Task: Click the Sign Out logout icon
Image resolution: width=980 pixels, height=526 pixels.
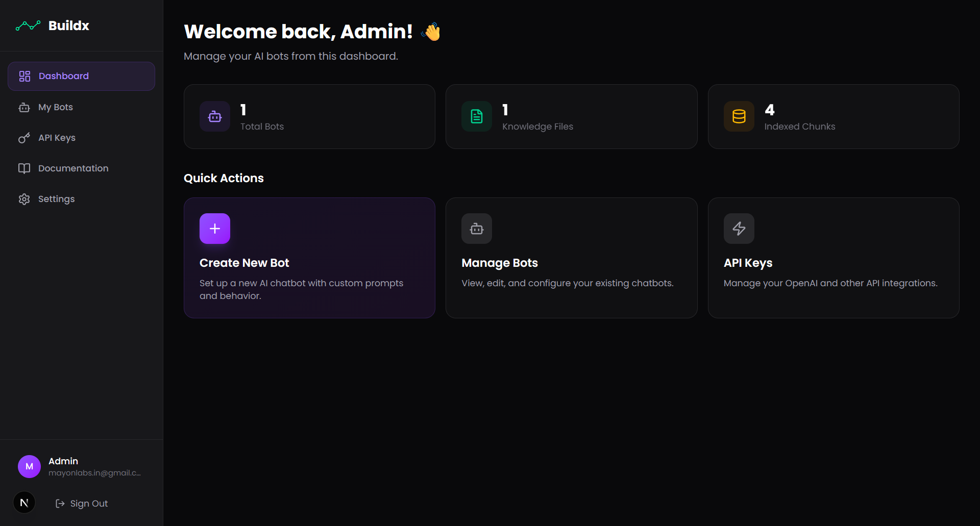Action: pyautogui.click(x=60, y=504)
